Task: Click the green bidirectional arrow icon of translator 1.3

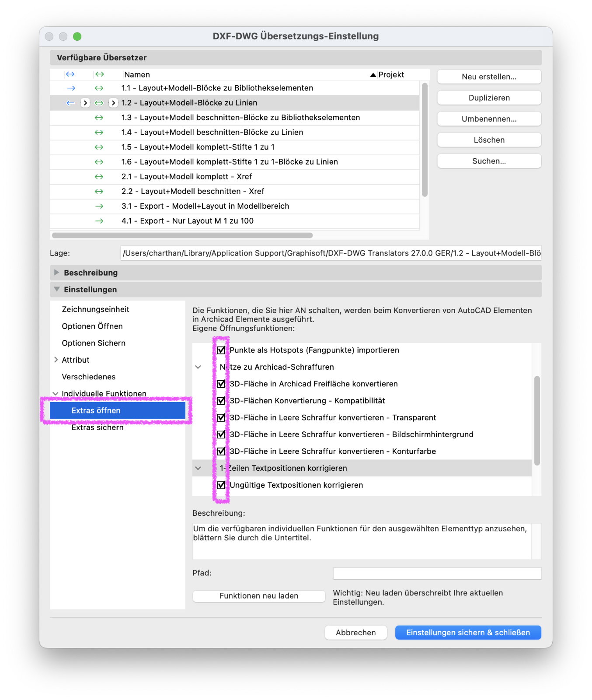Action: tap(99, 118)
